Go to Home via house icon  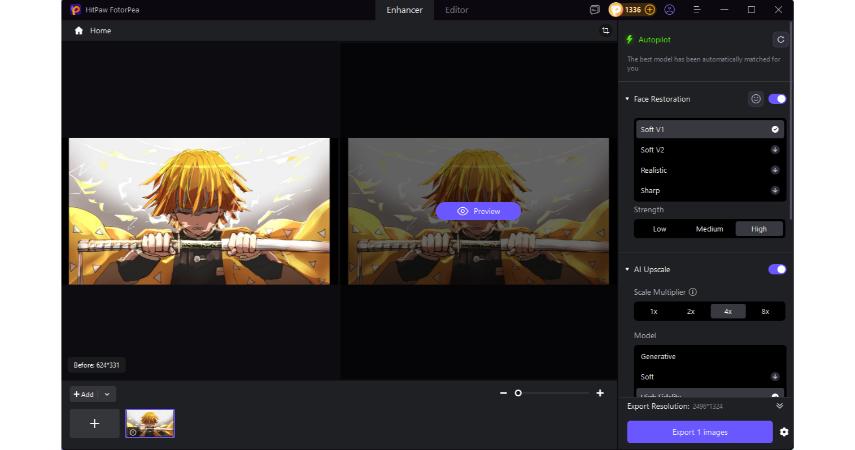tap(79, 31)
